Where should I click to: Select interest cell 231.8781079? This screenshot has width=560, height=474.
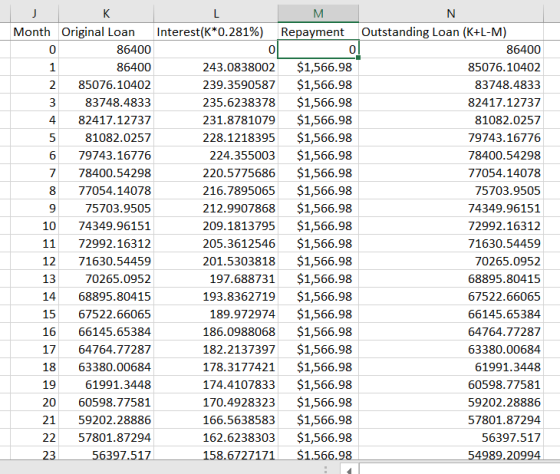[x=216, y=120]
